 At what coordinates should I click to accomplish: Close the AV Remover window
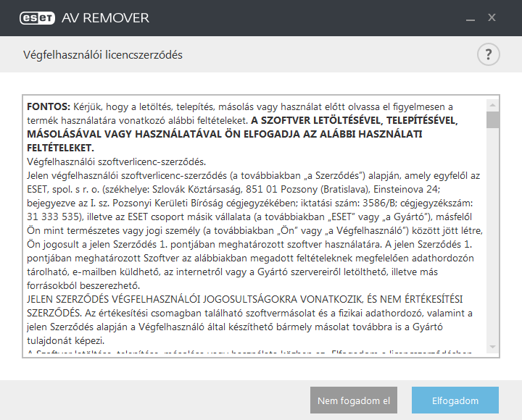click(x=492, y=17)
